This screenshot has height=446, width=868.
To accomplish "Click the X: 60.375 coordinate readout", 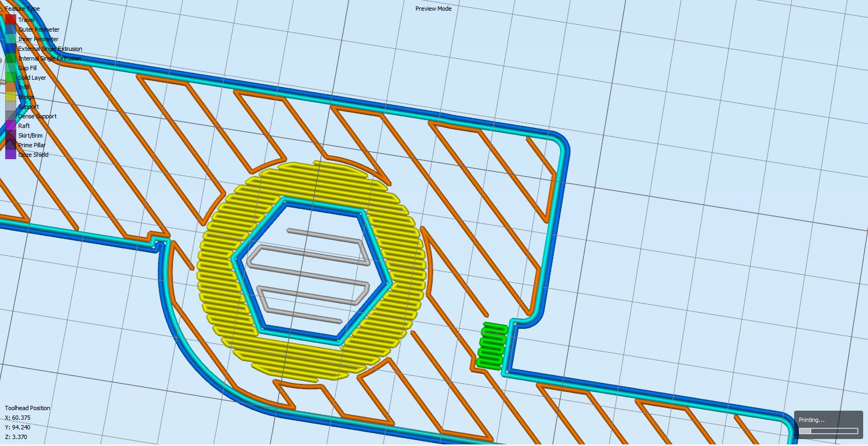I will pos(18,418).
